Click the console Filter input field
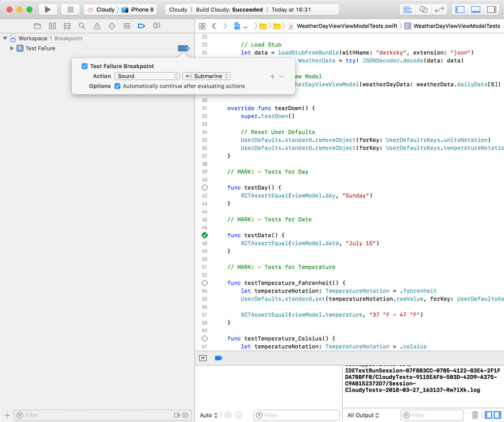This screenshot has height=422, width=504. [x=432, y=415]
